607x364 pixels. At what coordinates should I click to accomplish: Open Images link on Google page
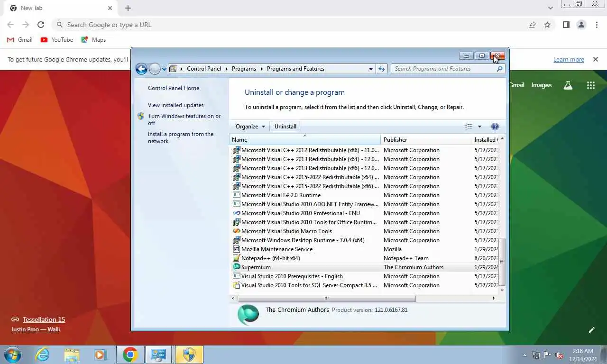click(541, 85)
